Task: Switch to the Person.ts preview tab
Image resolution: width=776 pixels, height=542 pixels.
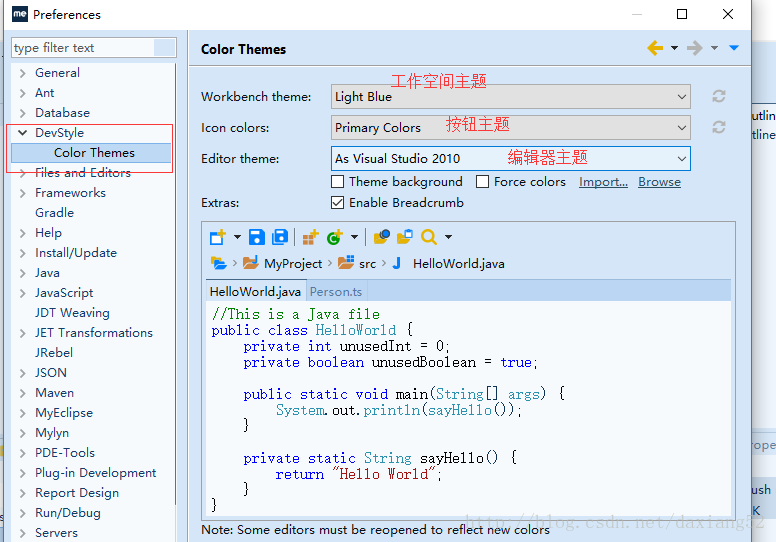Action: click(x=336, y=292)
